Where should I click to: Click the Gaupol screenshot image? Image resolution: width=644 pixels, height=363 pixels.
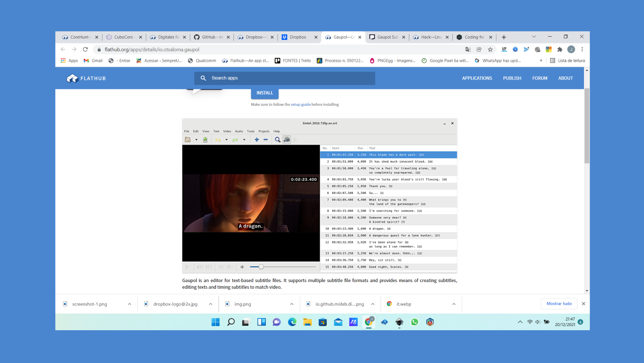click(320, 195)
